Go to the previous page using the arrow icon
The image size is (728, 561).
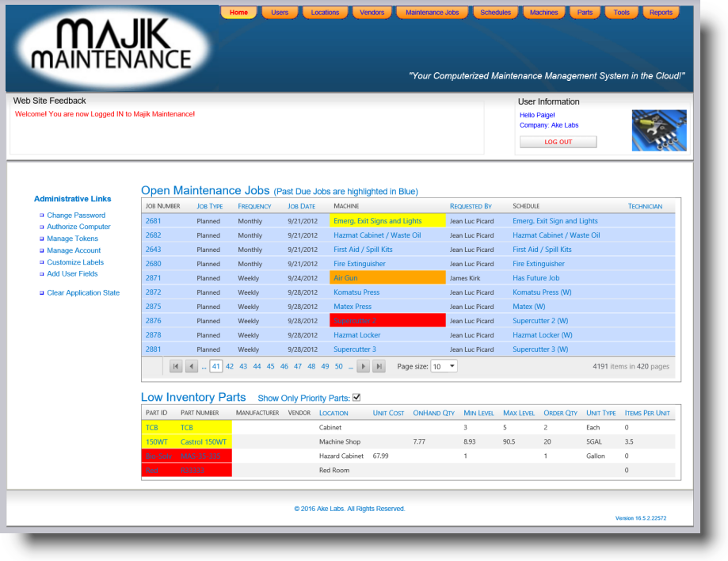(190, 366)
